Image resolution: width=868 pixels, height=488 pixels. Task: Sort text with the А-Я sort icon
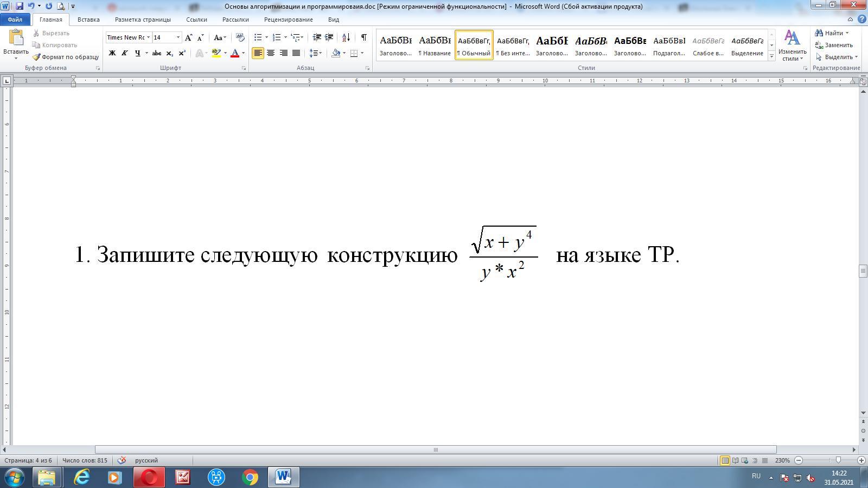click(346, 37)
